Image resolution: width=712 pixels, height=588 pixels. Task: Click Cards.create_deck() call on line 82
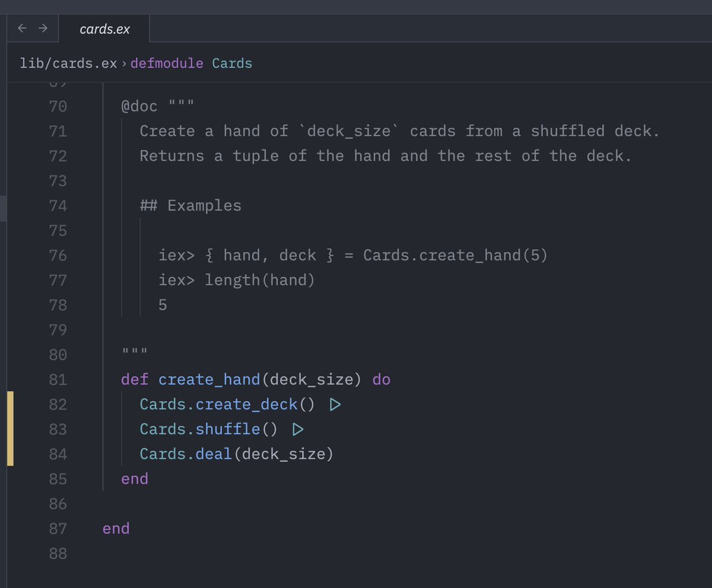(227, 405)
